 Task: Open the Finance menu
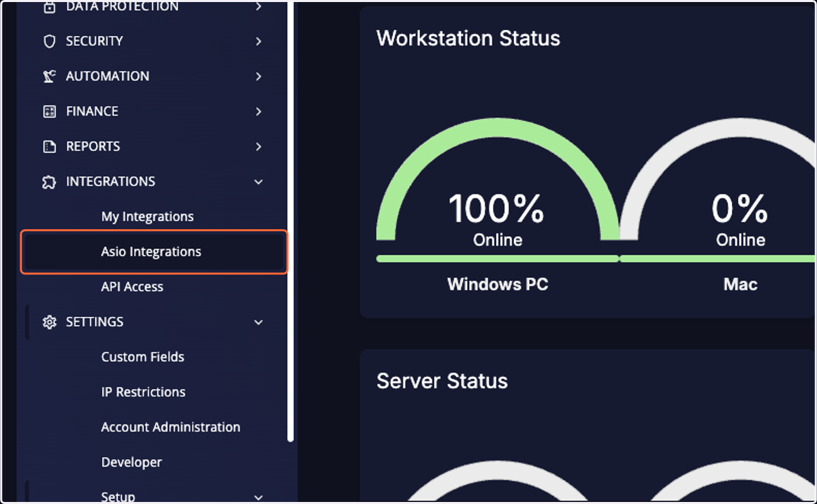coord(92,112)
